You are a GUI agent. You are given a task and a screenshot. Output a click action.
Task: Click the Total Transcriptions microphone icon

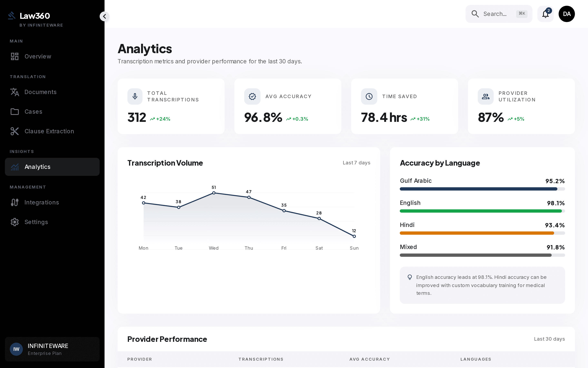tap(135, 96)
